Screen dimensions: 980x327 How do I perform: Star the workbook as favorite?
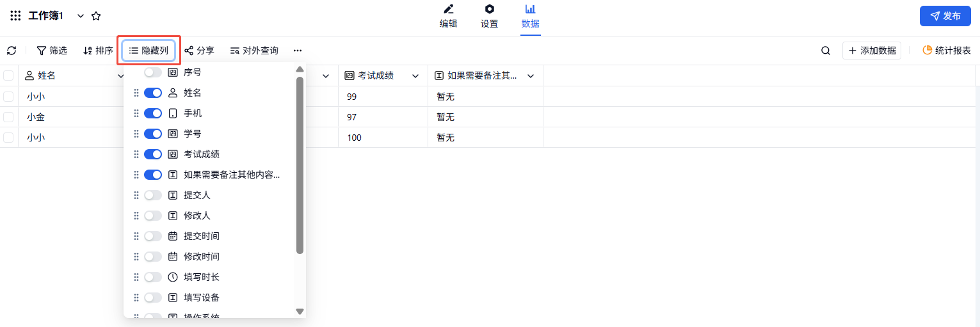tap(96, 16)
